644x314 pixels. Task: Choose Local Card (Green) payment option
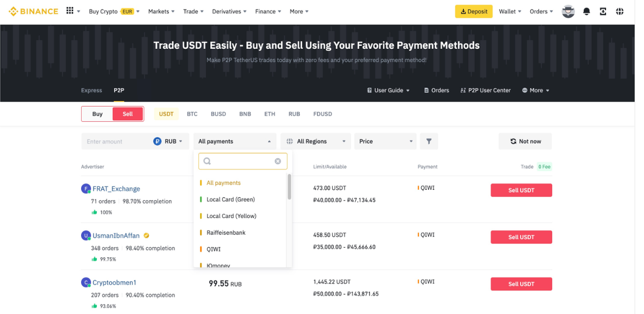click(x=230, y=200)
